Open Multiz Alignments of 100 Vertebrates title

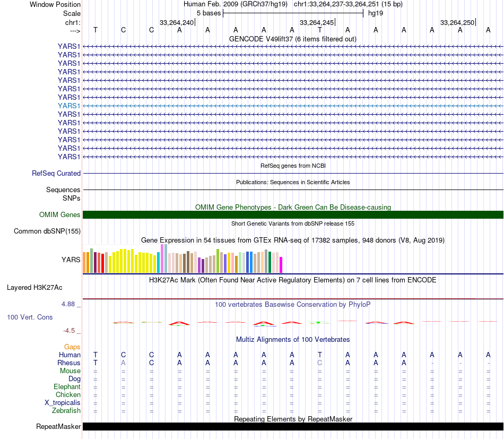[x=293, y=339]
